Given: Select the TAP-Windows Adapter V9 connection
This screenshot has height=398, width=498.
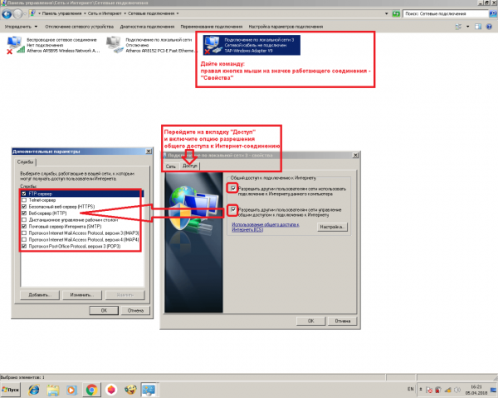Looking at the screenshot, I should coord(252,45).
